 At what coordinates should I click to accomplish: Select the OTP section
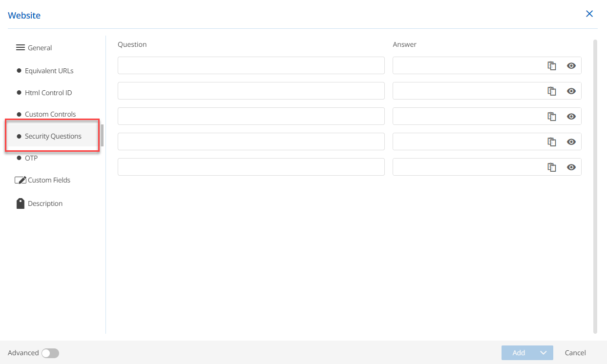[x=31, y=158]
